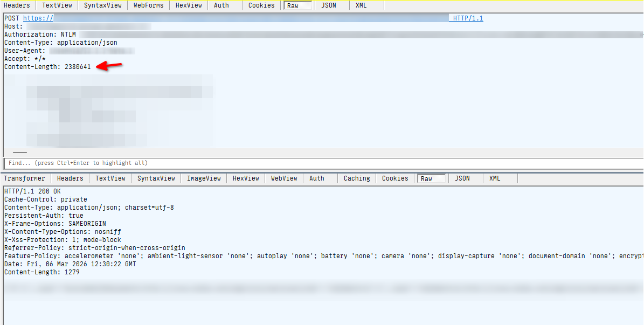Viewport: 644px width, 325px height.
Task: Open the response Auth tab
Action: tap(317, 178)
